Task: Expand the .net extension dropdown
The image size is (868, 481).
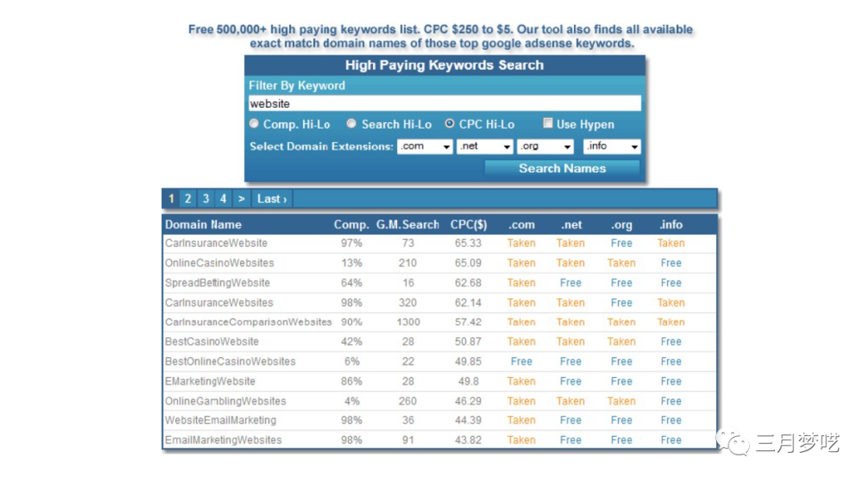Action: 485,146
